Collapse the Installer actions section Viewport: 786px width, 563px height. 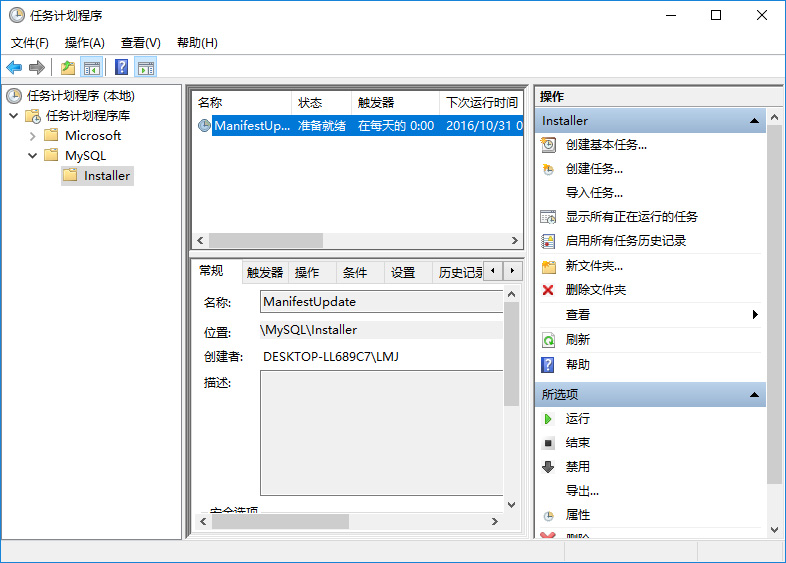tap(755, 121)
